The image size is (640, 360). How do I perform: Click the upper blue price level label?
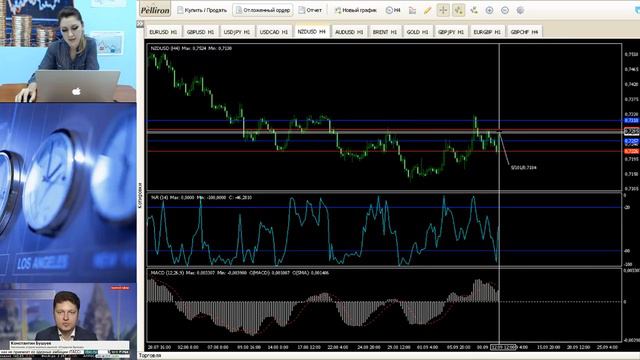pos(631,120)
